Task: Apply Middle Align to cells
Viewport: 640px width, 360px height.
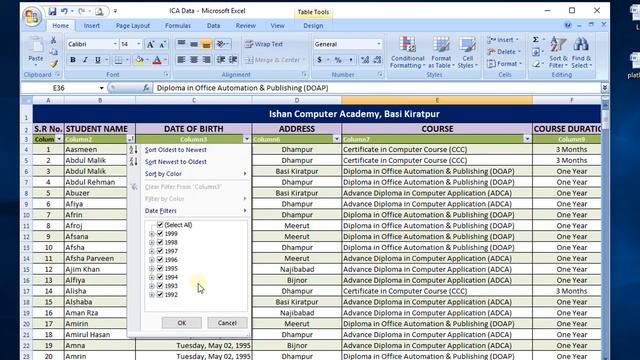Action: pyautogui.click(x=194, y=44)
